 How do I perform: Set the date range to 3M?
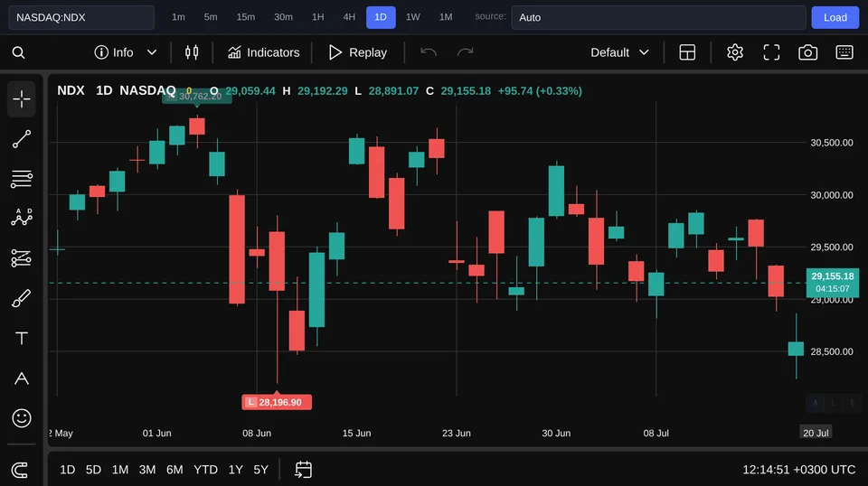147,470
